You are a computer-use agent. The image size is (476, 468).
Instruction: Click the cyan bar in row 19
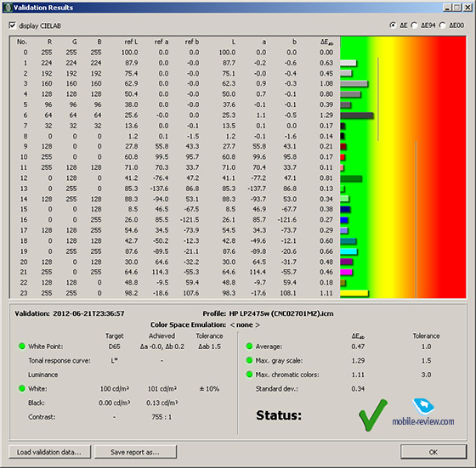348,251
